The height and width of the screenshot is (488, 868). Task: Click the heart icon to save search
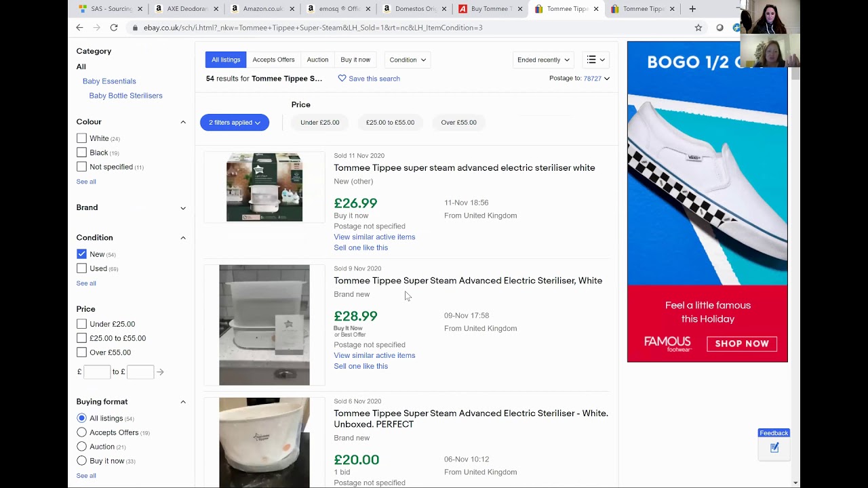tap(342, 79)
